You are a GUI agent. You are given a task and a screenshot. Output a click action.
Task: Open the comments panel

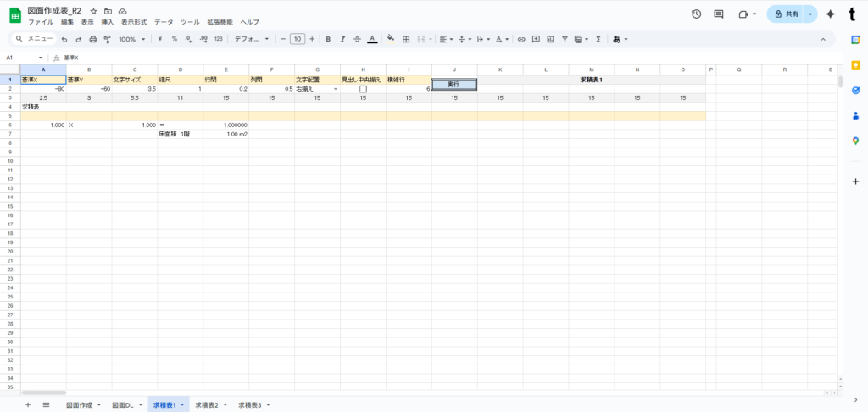point(719,14)
